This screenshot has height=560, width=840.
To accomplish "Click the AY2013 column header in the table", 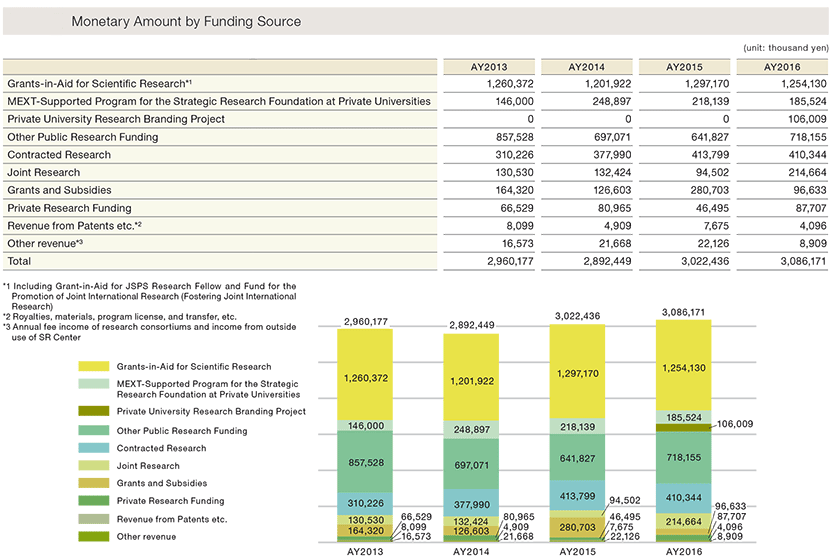I will pyautogui.click(x=490, y=67).
